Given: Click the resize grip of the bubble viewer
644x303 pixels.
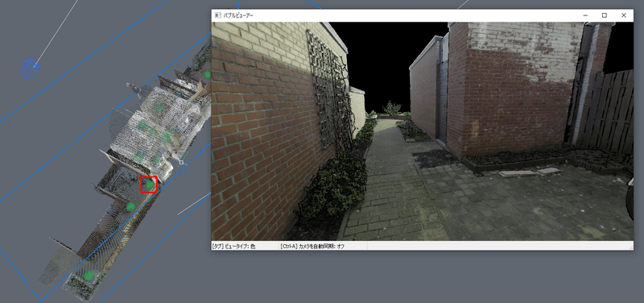Looking at the screenshot, I should pyautogui.click(x=630, y=247).
